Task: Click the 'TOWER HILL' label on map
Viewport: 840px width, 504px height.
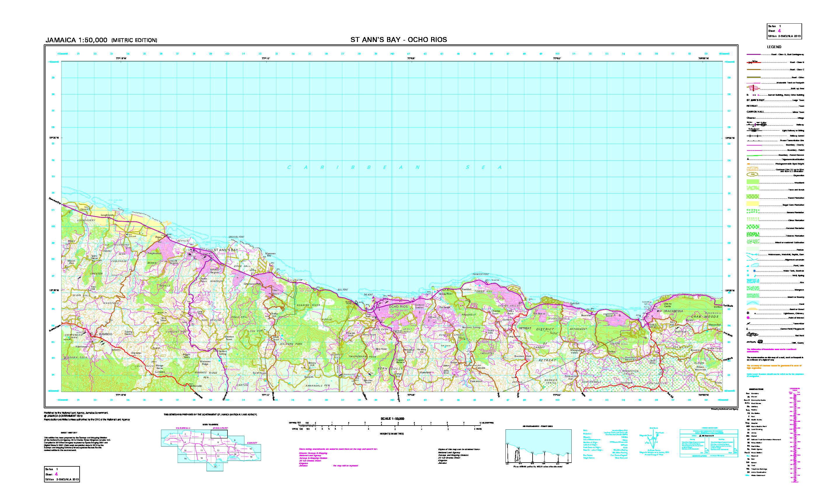Action: click(x=483, y=291)
